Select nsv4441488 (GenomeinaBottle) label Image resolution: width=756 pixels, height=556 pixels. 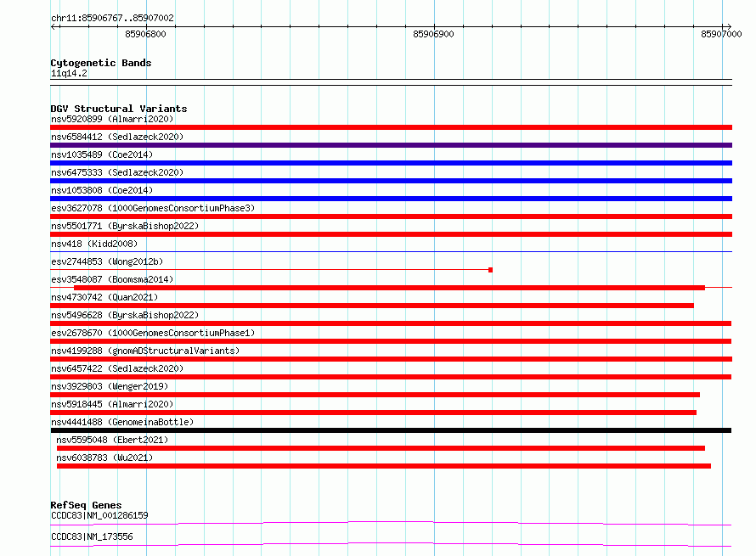point(122,422)
